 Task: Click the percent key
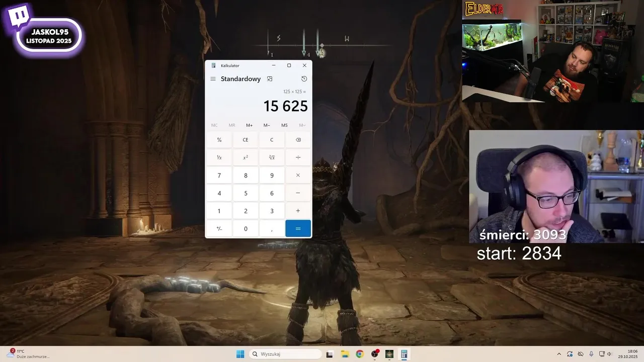pos(219,140)
